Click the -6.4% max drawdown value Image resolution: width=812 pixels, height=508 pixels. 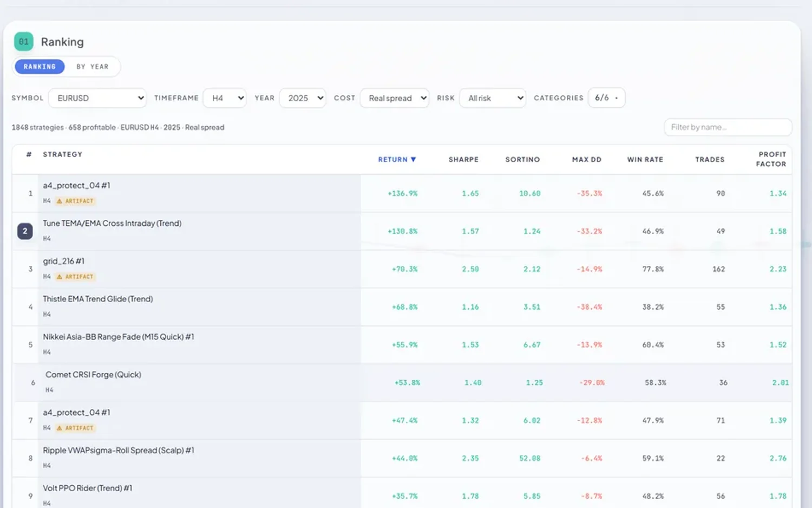click(591, 459)
